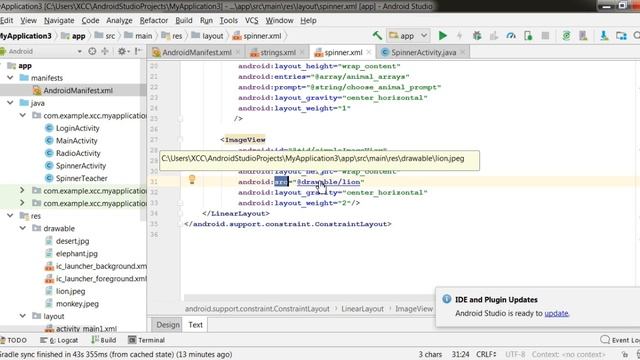Click the Make Project hammer icon
The image size is (640, 360).
click(x=377, y=36)
